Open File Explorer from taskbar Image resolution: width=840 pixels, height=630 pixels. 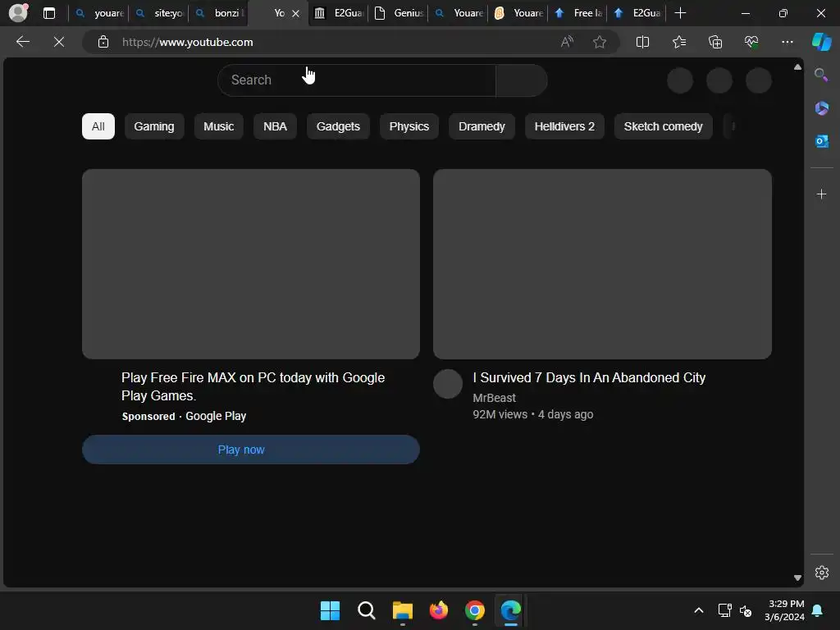402,610
